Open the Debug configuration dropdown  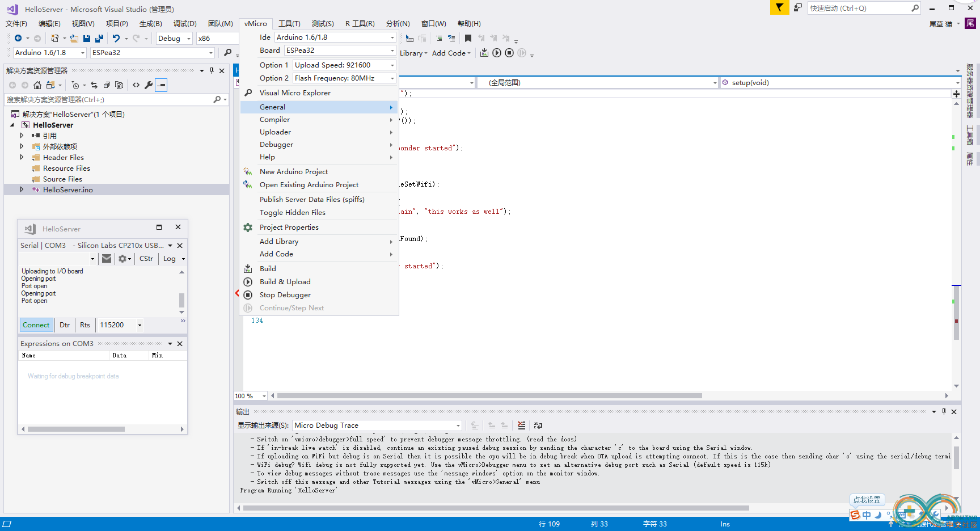[x=175, y=38]
